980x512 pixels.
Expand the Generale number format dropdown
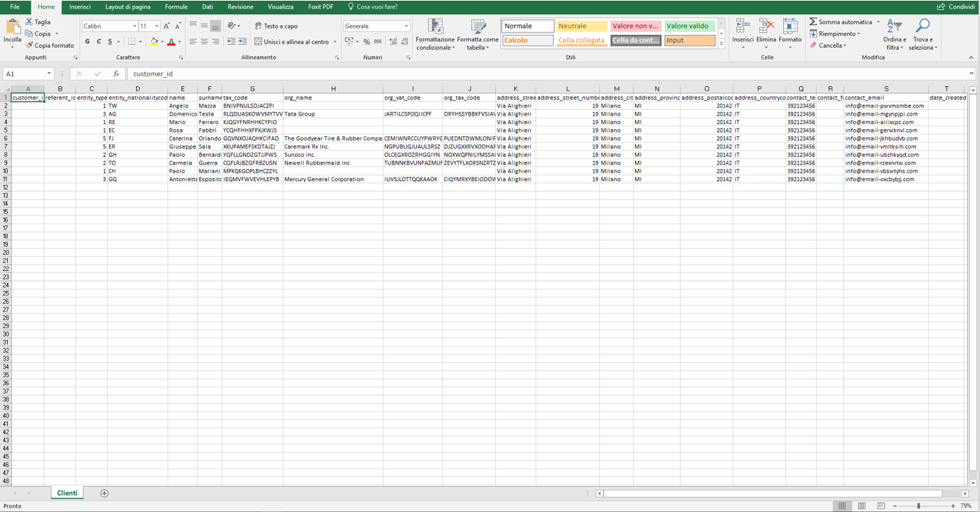pos(406,26)
